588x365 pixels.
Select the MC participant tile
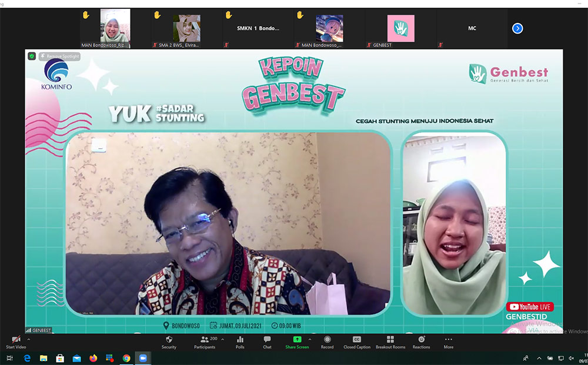pyautogui.click(x=472, y=28)
